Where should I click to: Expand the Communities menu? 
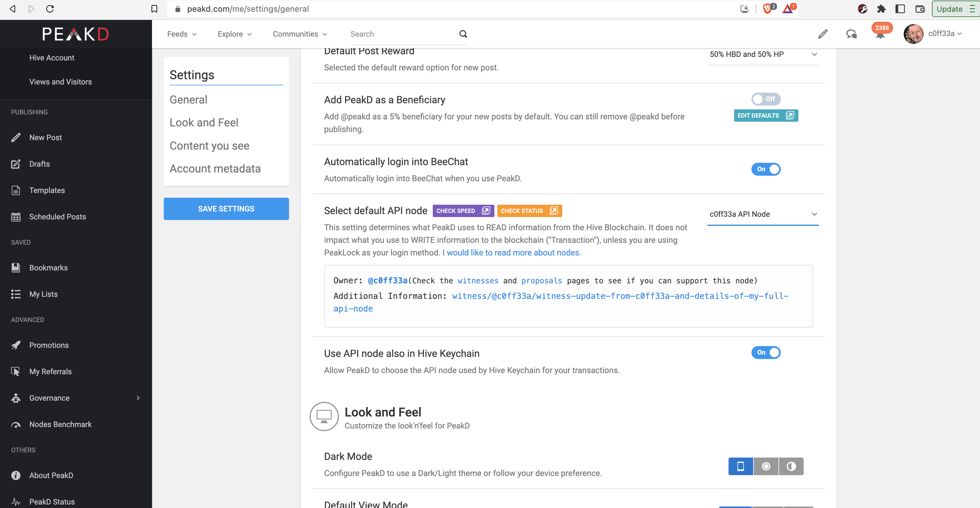coord(300,34)
